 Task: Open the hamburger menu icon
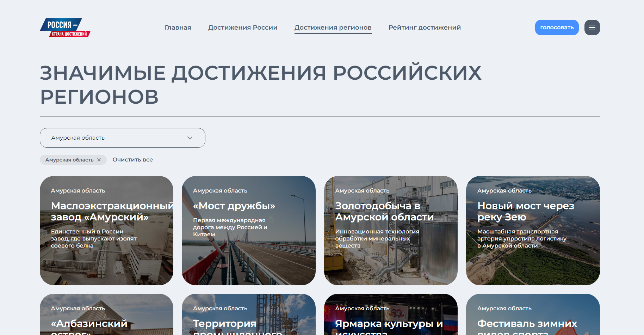[592, 28]
